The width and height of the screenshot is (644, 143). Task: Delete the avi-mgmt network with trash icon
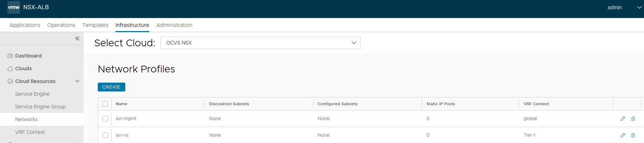click(x=633, y=119)
